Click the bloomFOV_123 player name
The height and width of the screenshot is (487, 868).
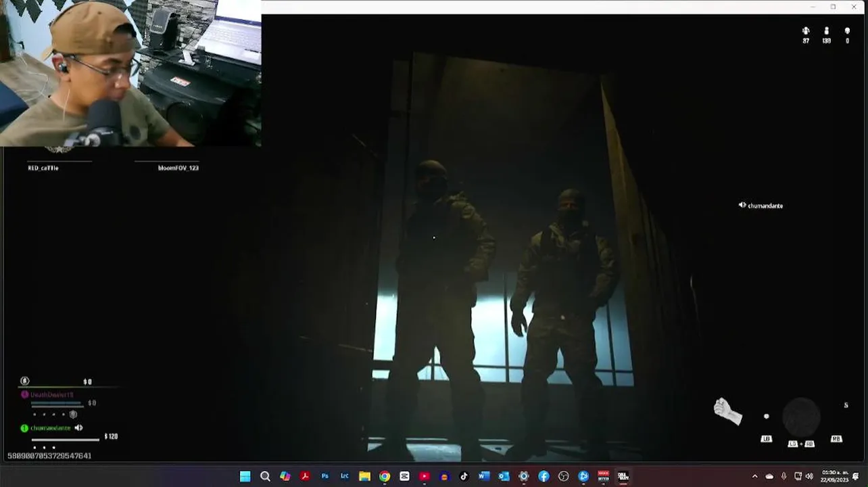point(178,168)
